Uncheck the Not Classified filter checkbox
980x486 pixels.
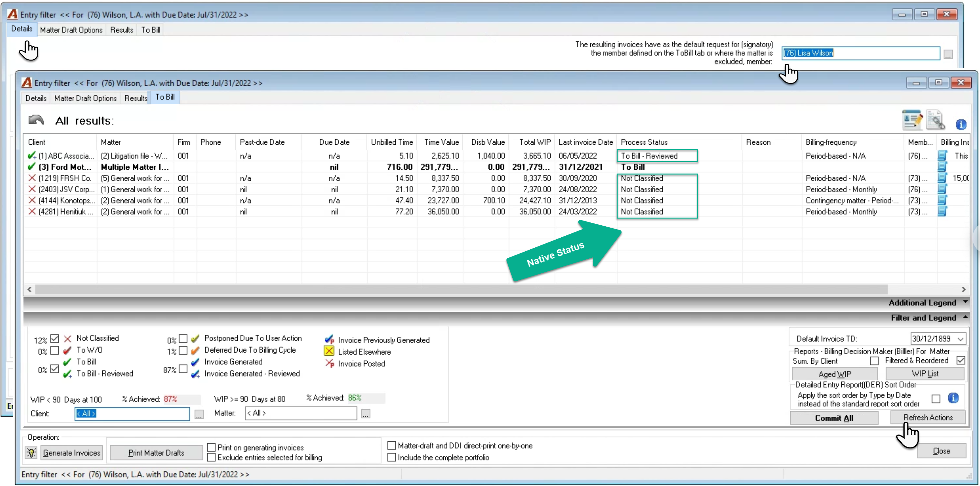click(x=55, y=338)
